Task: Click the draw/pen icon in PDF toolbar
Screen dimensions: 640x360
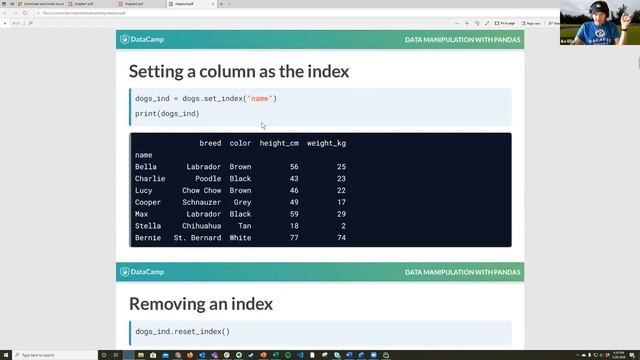Action: 487,23
